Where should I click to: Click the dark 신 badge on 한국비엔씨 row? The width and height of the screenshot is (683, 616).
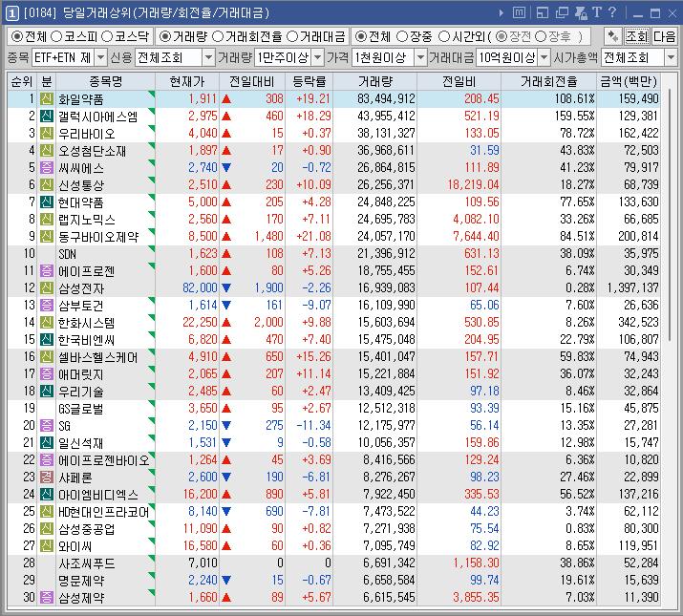click(x=47, y=339)
